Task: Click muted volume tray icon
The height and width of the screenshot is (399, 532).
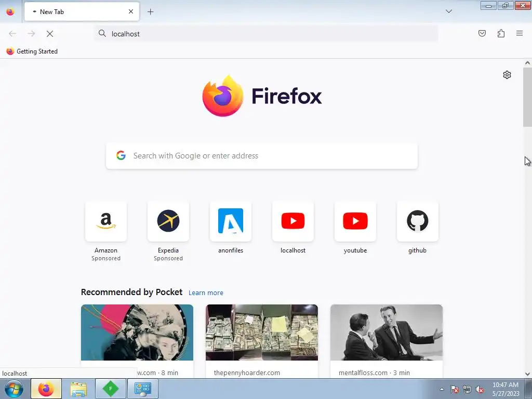Action: [480, 389]
